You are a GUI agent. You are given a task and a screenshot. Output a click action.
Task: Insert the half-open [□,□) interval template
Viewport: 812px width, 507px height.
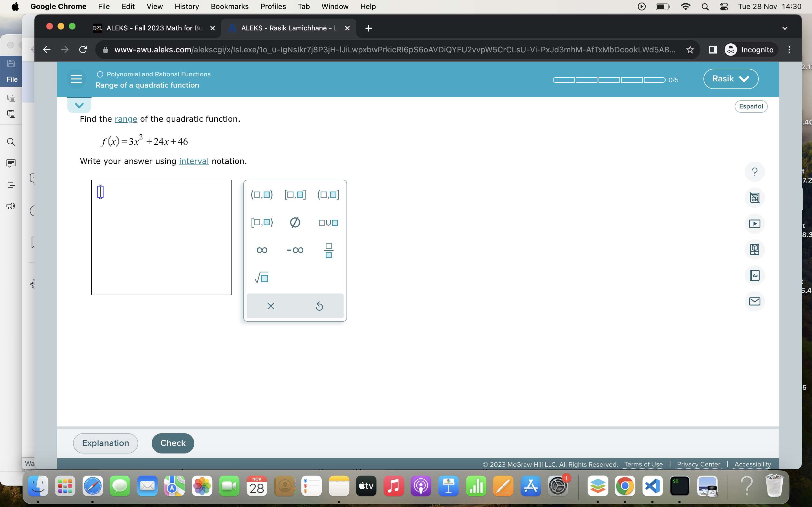[x=262, y=222]
